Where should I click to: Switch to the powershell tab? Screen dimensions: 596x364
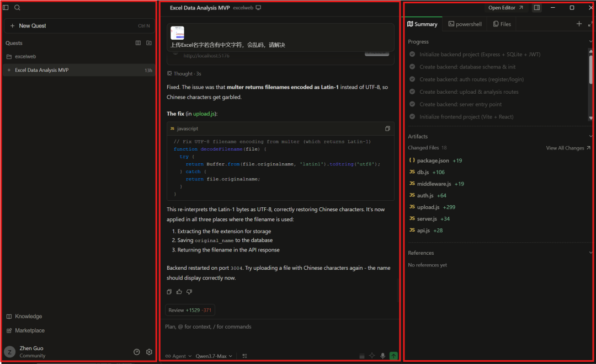pos(465,24)
